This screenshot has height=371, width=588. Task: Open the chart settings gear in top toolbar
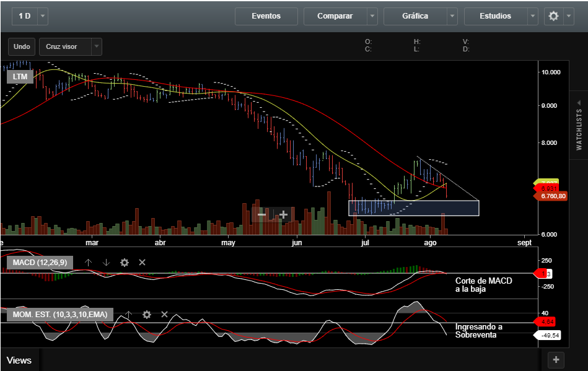click(554, 16)
